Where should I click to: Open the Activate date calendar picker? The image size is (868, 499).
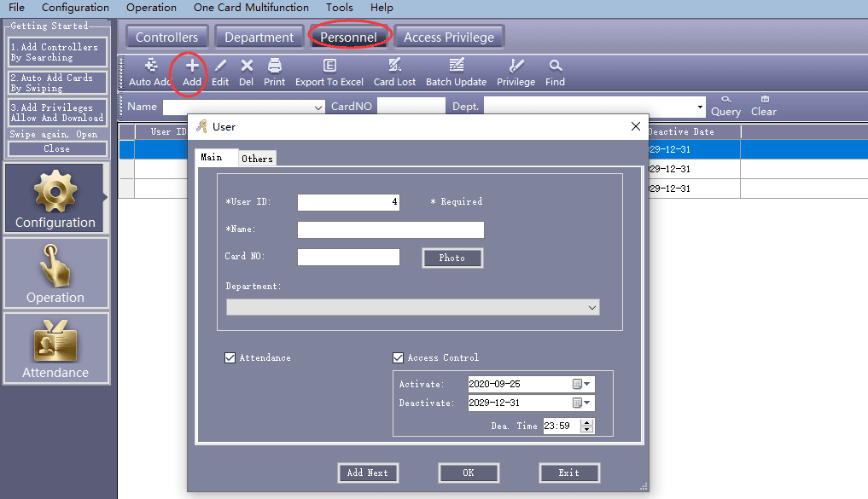point(581,384)
